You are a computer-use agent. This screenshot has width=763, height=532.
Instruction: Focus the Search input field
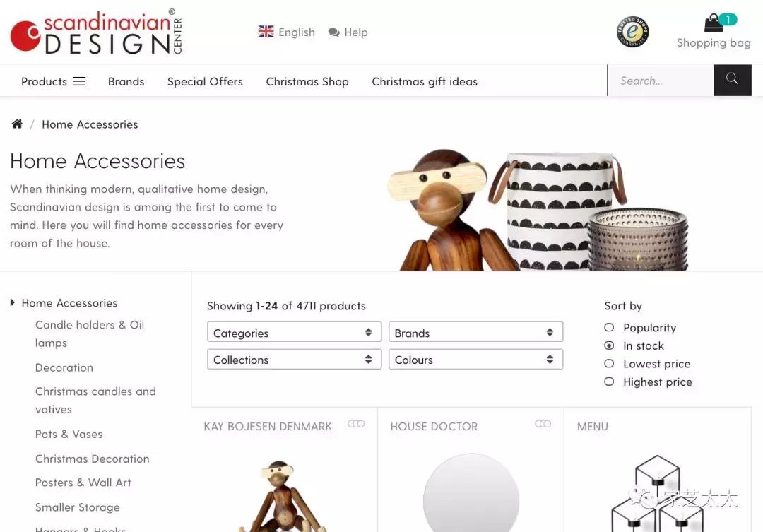coord(661,81)
